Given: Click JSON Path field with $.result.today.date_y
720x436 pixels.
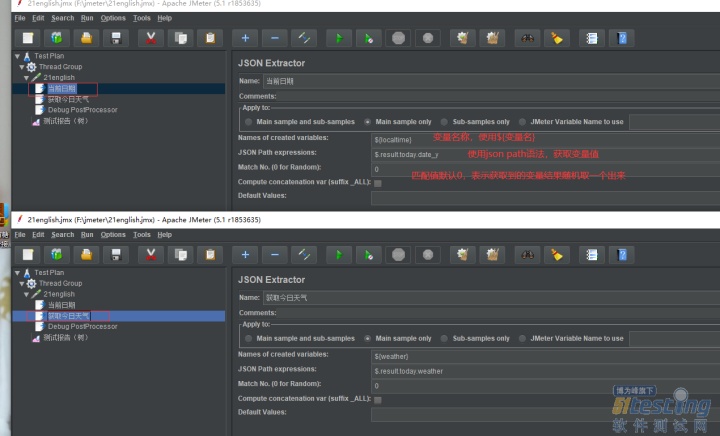Looking at the screenshot, I should click(x=546, y=155).
